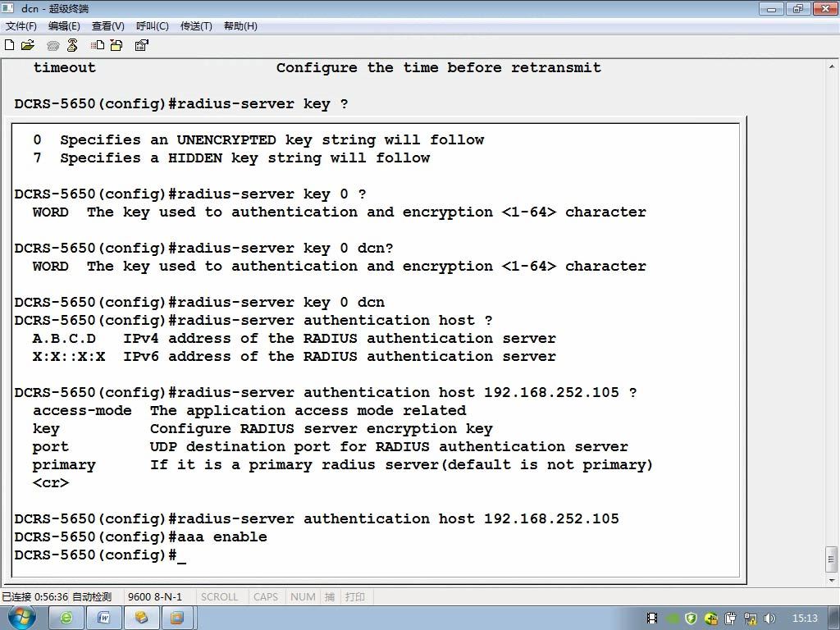
Task: Click the 'UNENCRYPTED key string' line
Action: pyautogui.click(x=258, y=140)
